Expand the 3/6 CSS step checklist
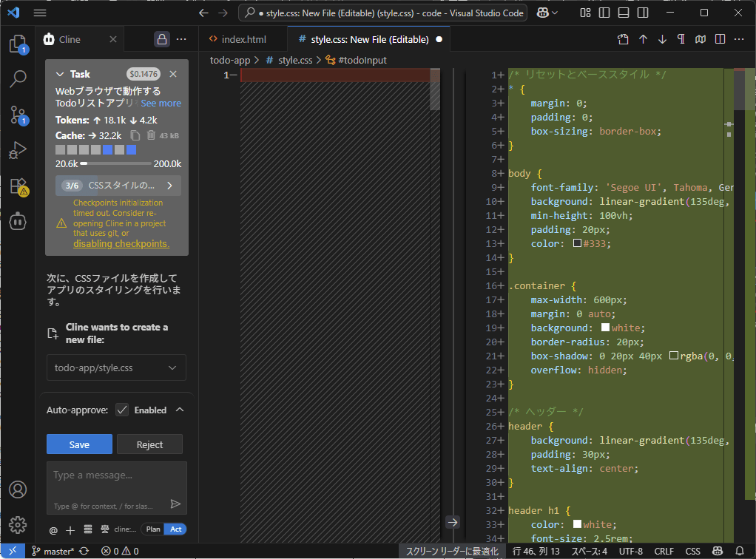756x559 pixels. [x=169, y=186]
